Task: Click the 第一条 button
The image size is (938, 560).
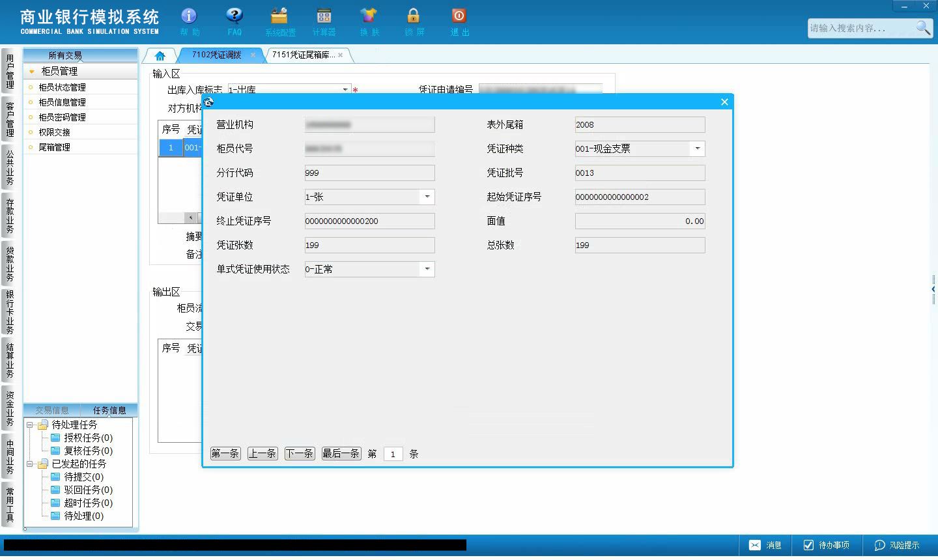Action: coord(225,453)
